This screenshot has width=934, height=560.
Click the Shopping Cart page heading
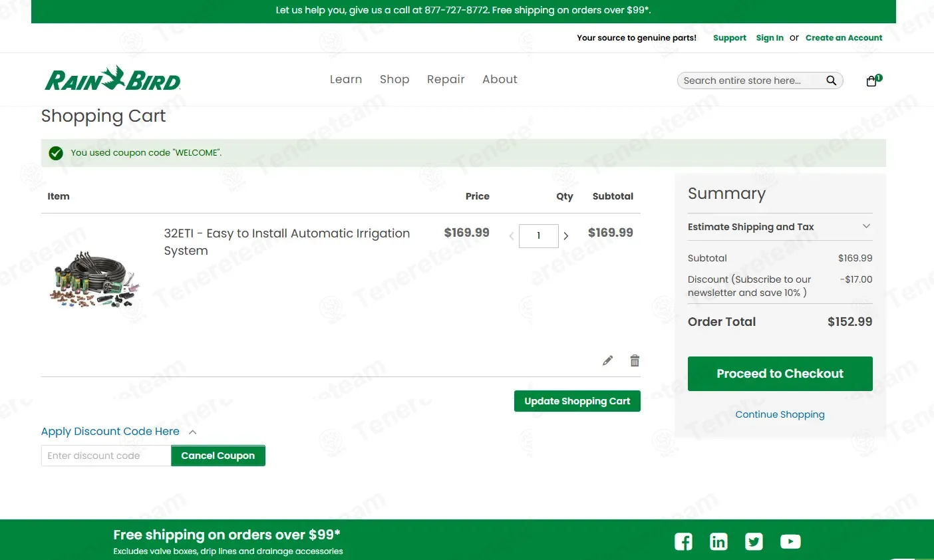[x=103, y=116]
